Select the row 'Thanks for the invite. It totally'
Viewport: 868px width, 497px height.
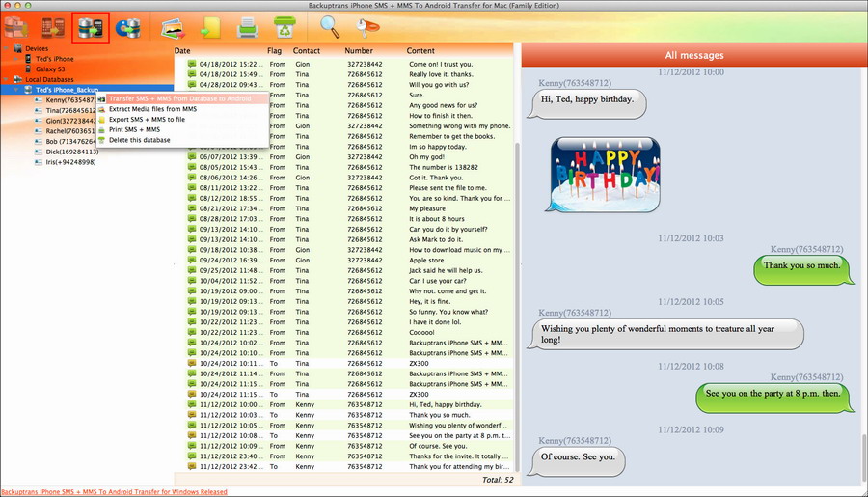[343, 456]
